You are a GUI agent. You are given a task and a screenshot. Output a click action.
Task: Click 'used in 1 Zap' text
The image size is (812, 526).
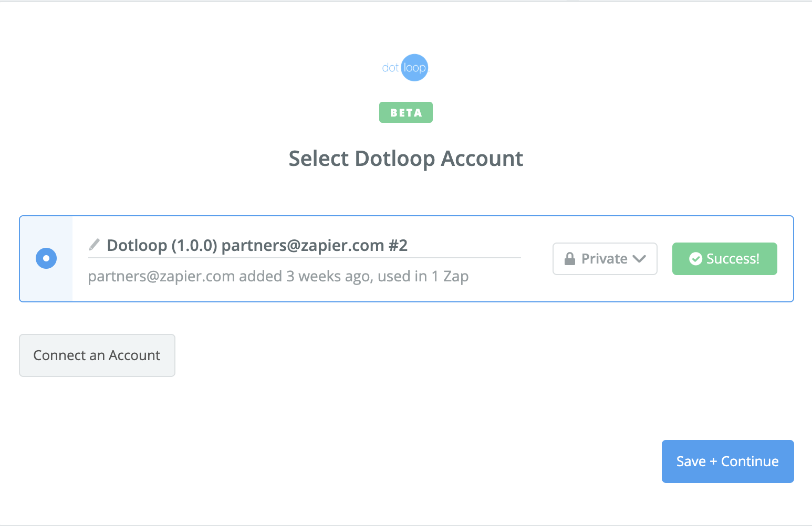[x=423, y=276]
